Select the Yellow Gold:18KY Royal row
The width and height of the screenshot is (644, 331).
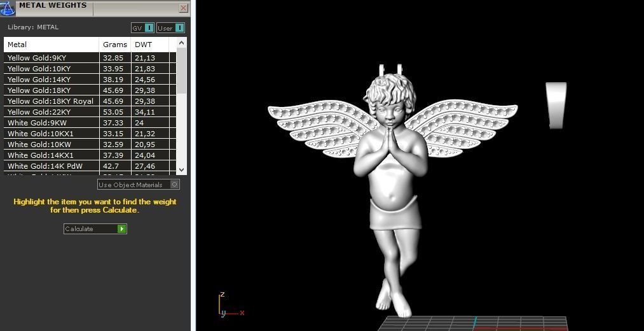pyautogui.click(x=90, y=101)
